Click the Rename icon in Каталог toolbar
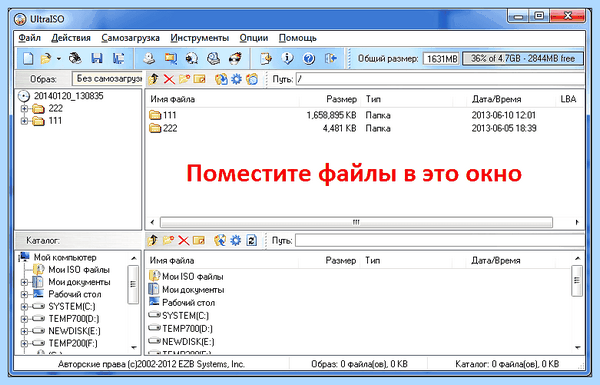 (199, 240)
